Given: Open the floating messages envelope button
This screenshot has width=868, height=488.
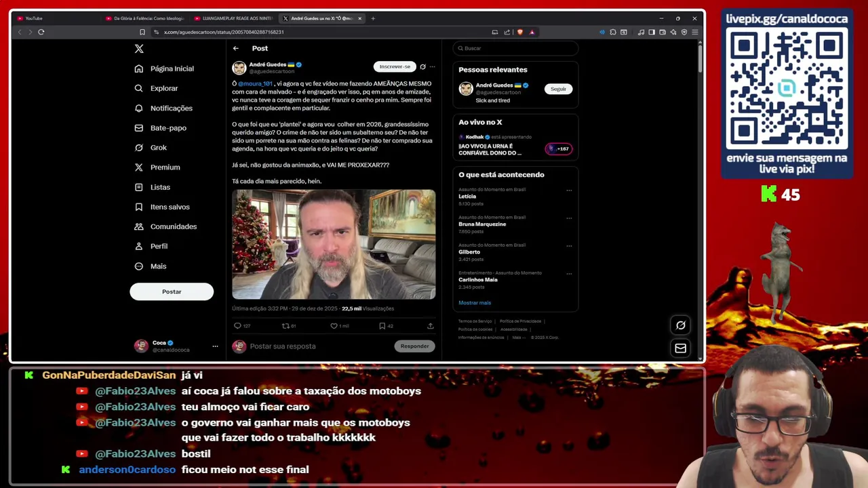Looking at the screenshot, I should (x=680, y=348).
